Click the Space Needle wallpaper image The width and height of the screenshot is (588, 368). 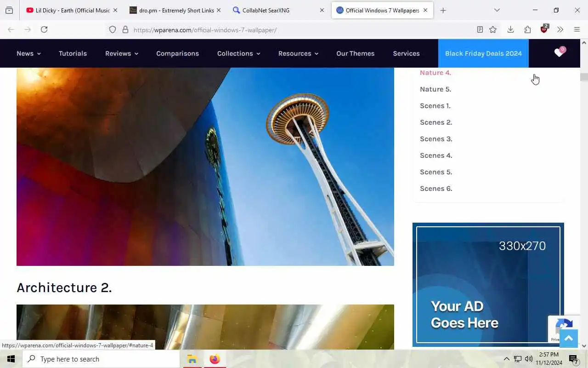(205, 167)
